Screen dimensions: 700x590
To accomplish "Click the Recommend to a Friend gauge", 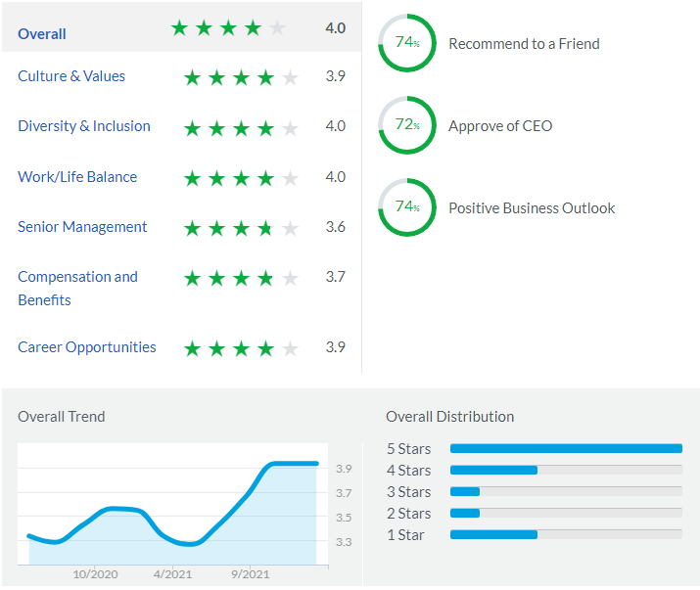I will click(407, 43).
